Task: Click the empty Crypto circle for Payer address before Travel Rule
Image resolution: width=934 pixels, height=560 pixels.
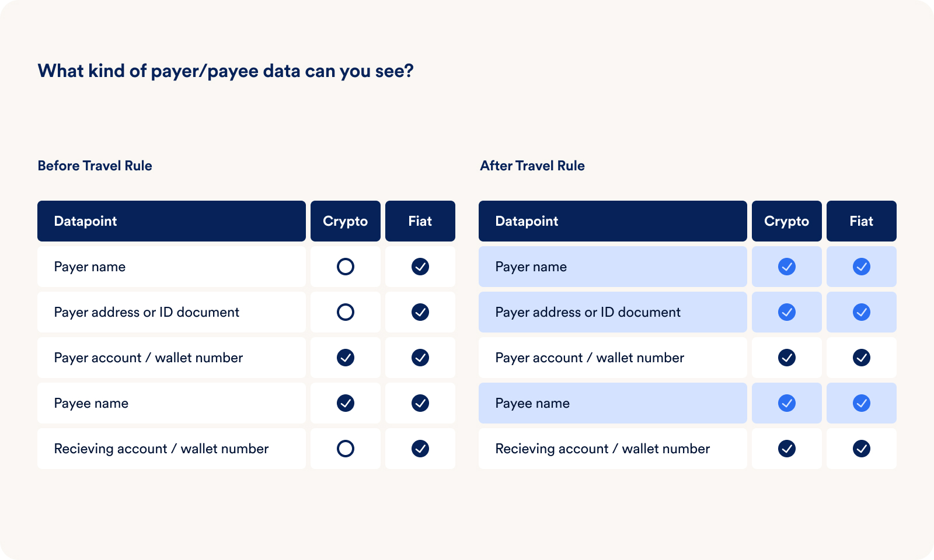Action: tap(345, 312)
